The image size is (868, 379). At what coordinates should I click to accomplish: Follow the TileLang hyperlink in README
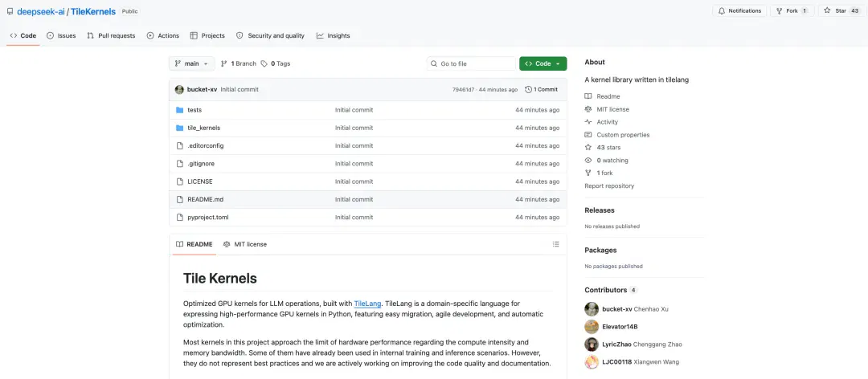pos(367,304)
